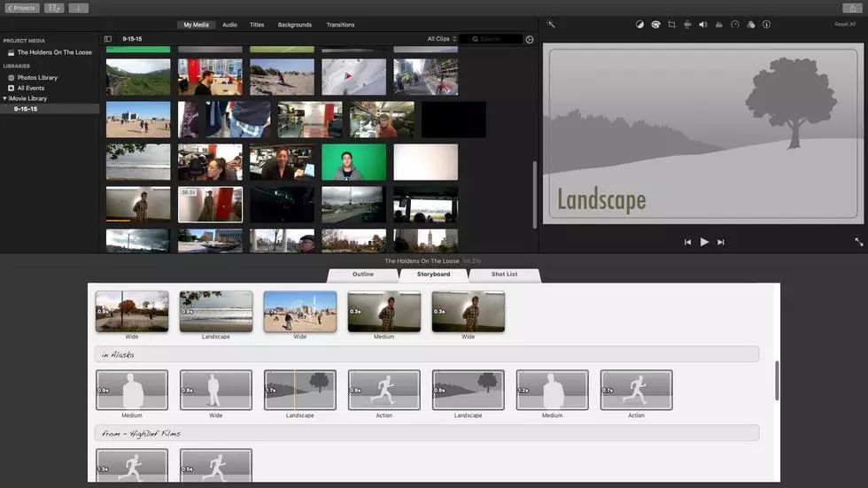
Task: Open the browser settings gear next to search
Action: (530, 39)
